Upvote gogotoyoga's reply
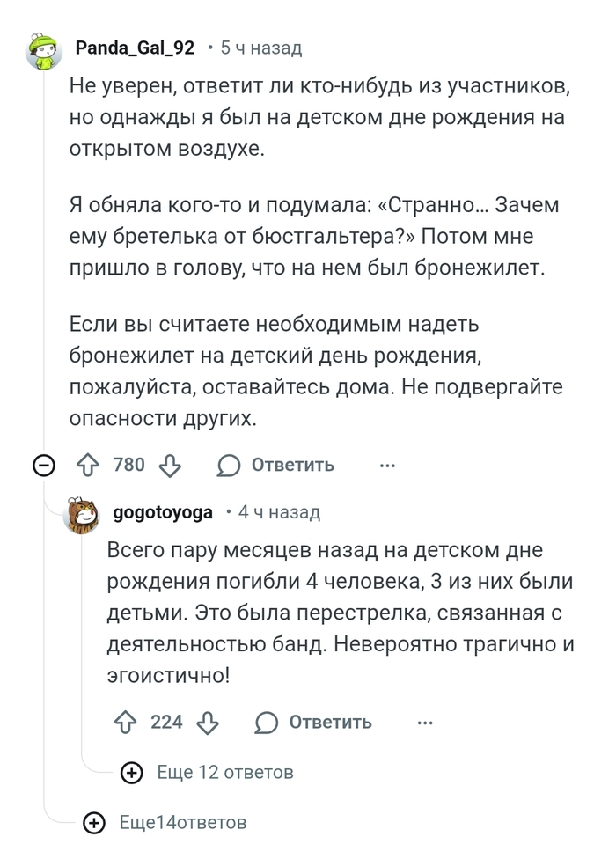Image resolution: width=616 pixels, height=859 pixels. [x=126, y=723]
